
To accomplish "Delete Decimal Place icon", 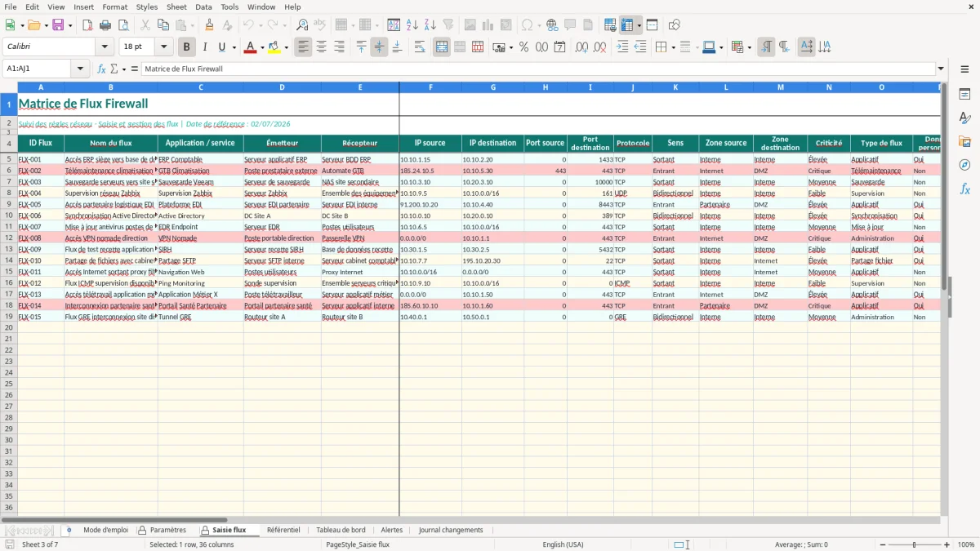I will click(600, 47).
